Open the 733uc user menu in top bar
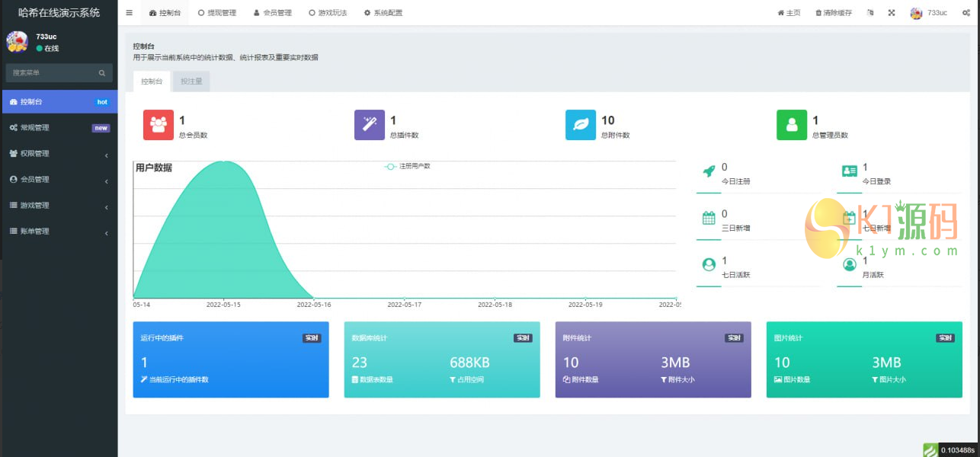This screenshot has width=980, height=457. [929, 13]
